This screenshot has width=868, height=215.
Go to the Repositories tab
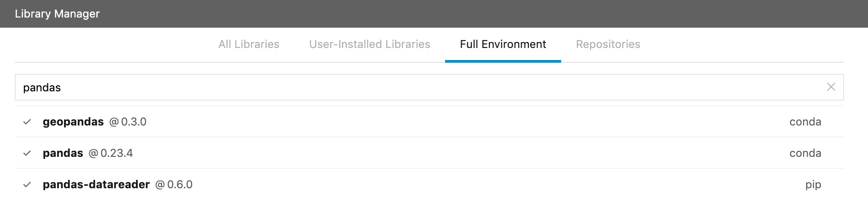pos(608,44)
